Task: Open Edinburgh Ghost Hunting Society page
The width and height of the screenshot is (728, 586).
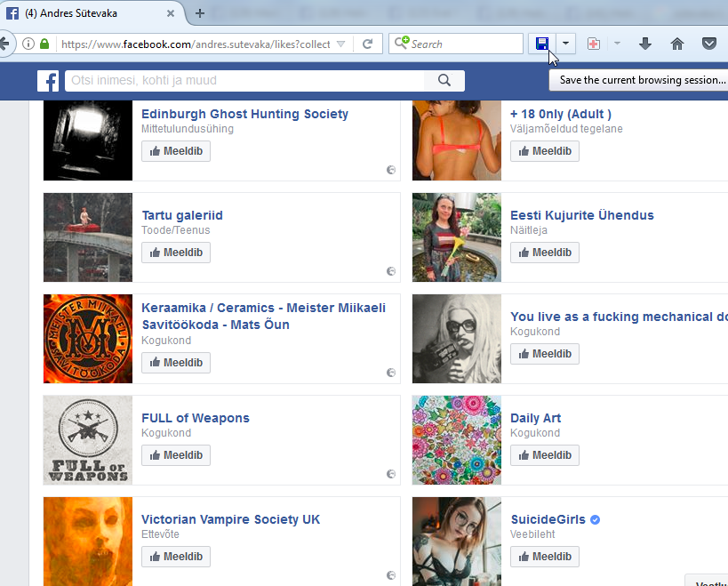Action: (x=244, y=114)
